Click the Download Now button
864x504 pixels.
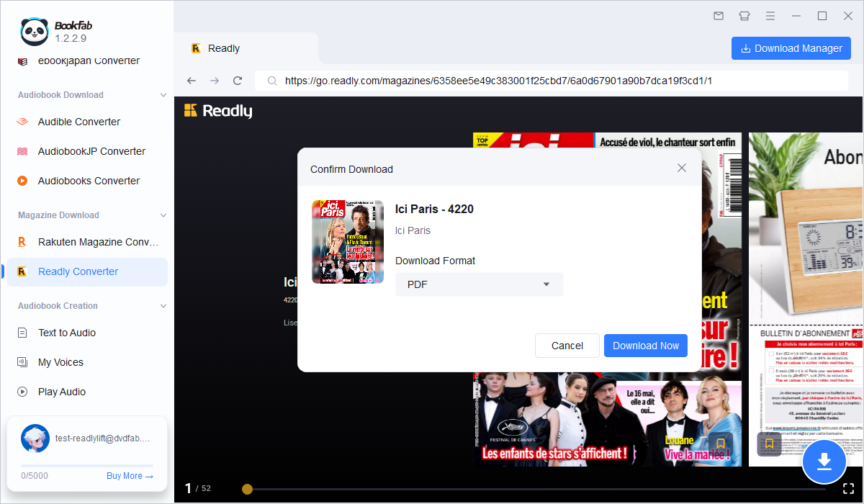(x=646, y=346)
